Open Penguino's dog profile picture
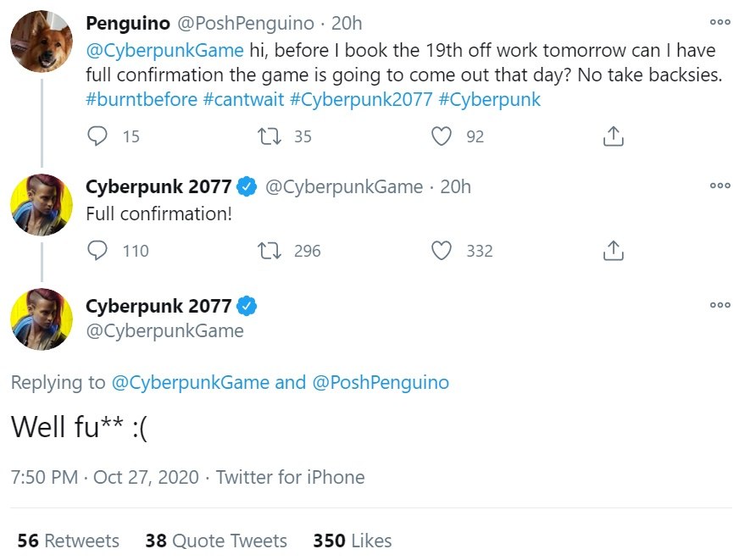The height and width of the screenshot is (560, 750). 41,42
